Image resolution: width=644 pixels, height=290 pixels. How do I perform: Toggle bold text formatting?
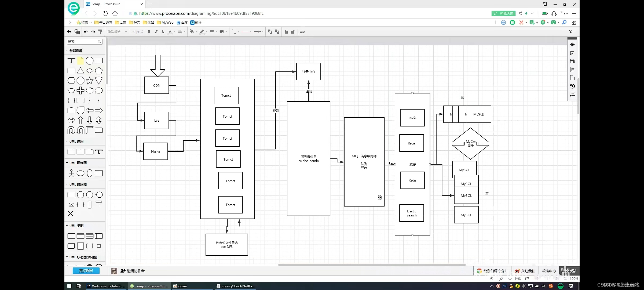click(149, 32)
